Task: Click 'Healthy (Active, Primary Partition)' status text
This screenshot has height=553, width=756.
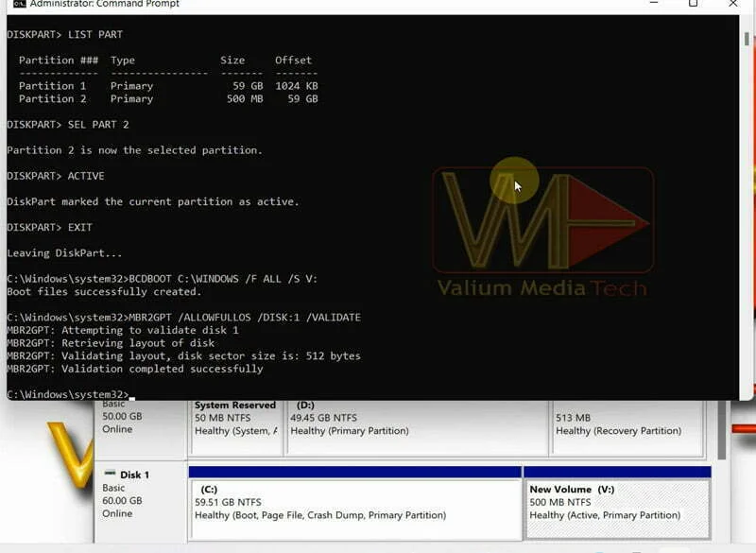Action: tap(605, 515)
